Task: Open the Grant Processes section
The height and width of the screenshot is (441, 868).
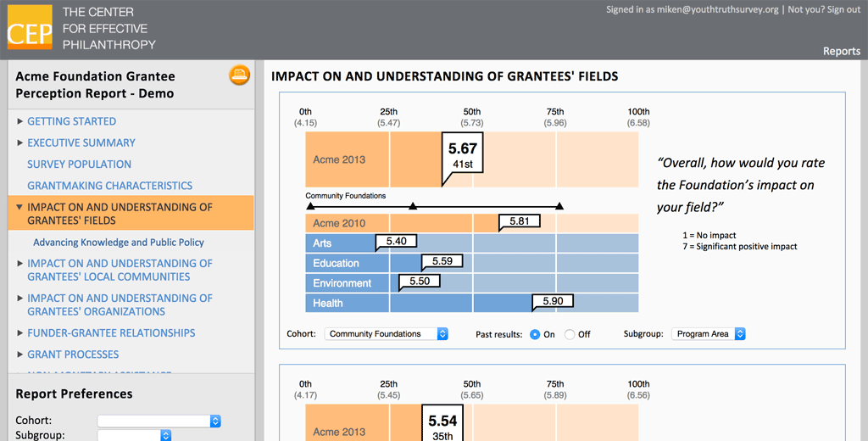Action: click(73, 354)
